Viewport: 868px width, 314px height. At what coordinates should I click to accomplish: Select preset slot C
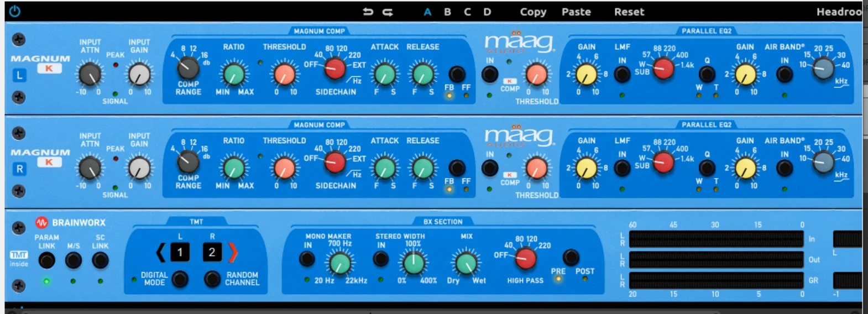(467, 12)
